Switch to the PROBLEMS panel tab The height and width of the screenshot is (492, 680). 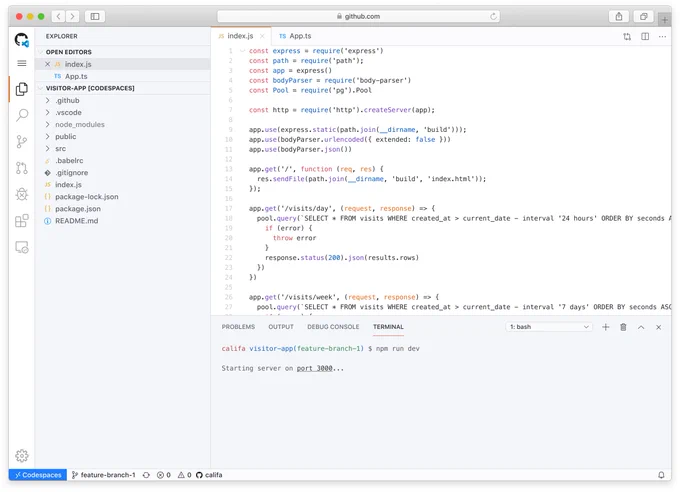pos(238,327)
